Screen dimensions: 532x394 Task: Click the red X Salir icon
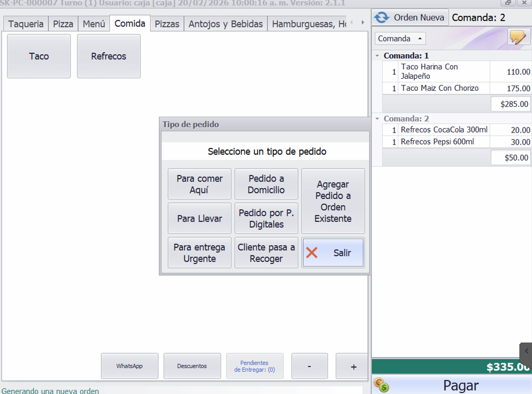pos(312,253)
